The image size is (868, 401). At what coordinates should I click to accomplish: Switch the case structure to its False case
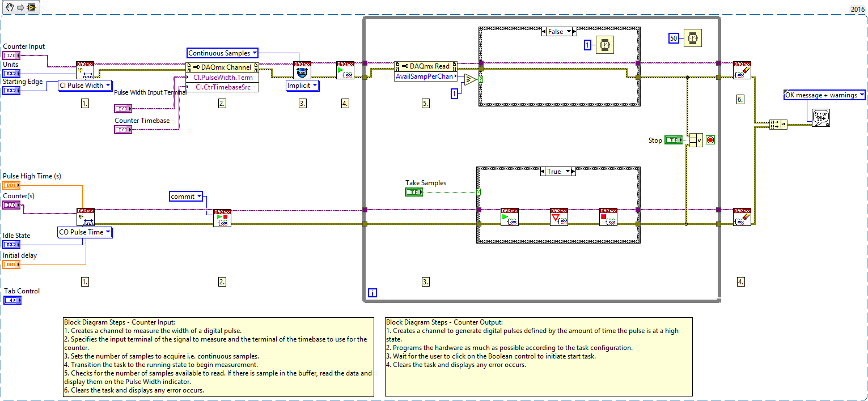point(558,31)
